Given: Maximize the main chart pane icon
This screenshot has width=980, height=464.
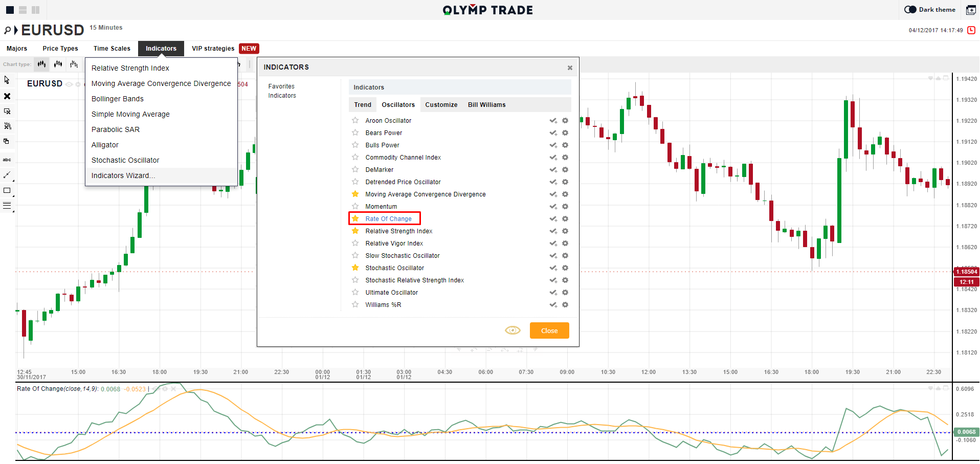Looking at the screenshot, I should 946,78.
